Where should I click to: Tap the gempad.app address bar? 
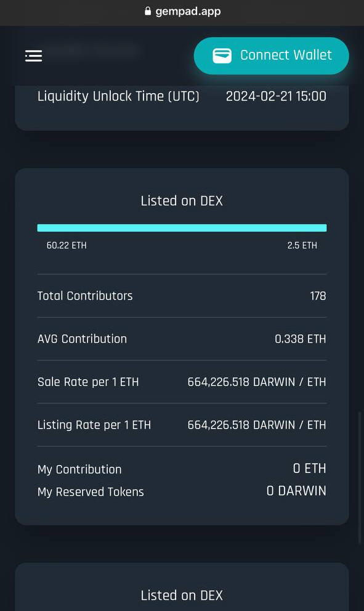tap(182, 12)
